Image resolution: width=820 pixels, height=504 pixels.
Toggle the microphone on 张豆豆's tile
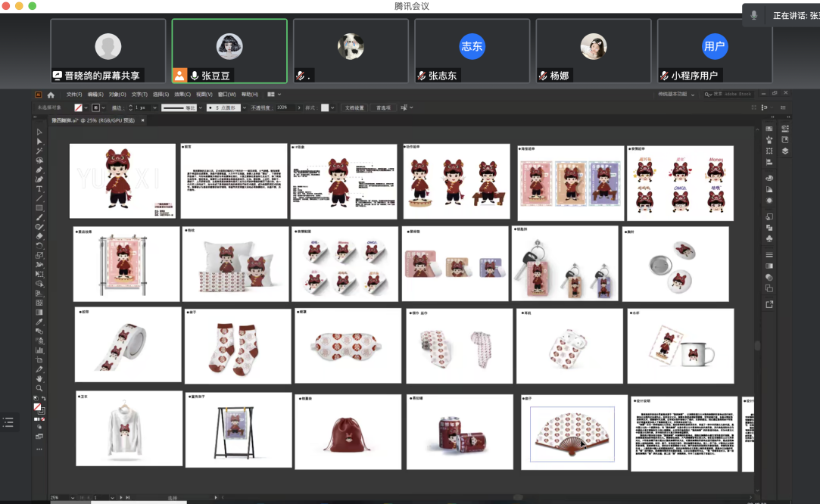tap(195, 76)
